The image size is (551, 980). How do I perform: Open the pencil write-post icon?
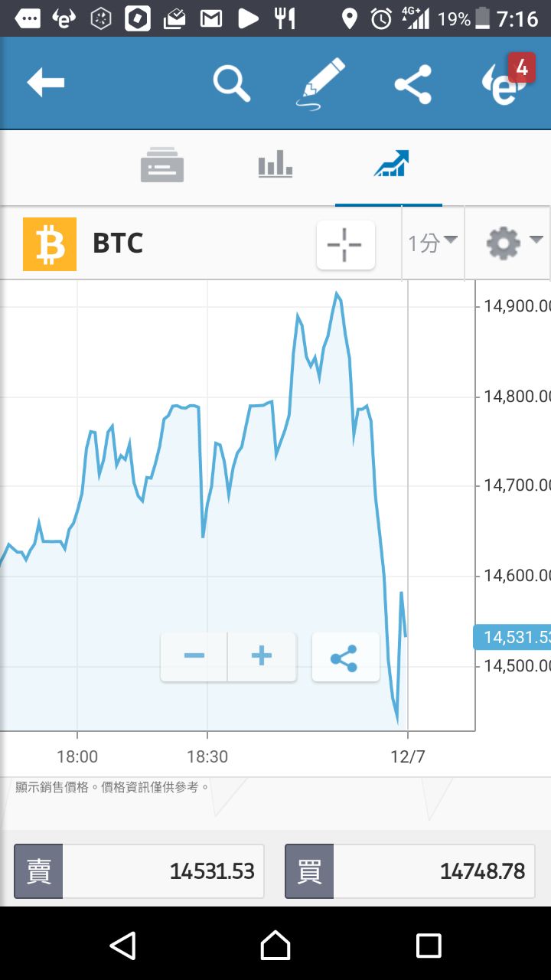pos(321,84)
